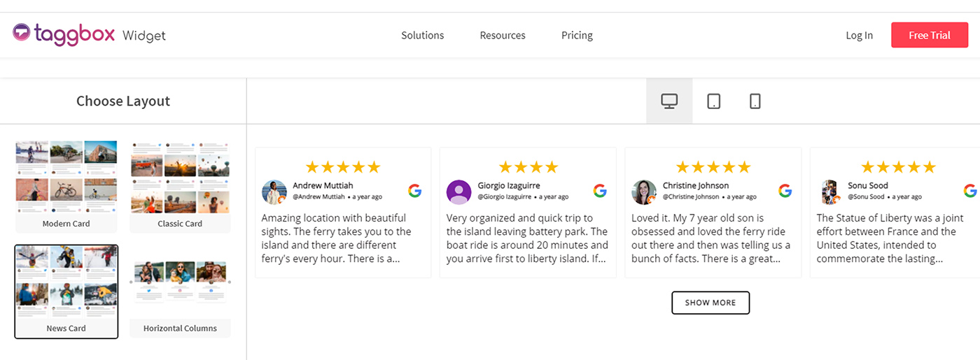Select the Classic Card layout
Screen dimensions: 980x360
180,185
